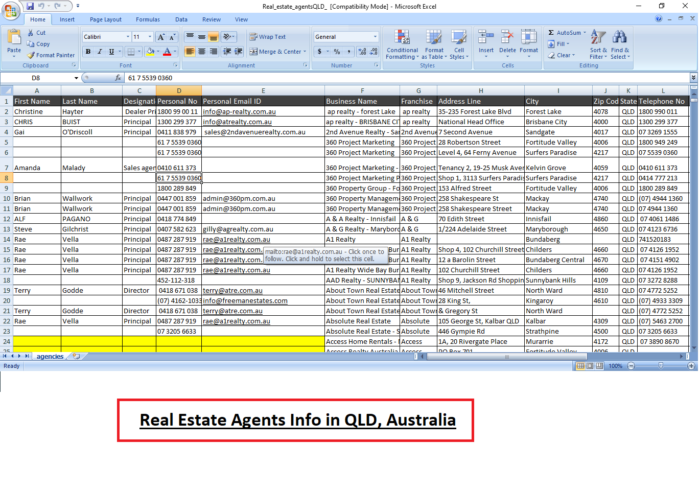This screenshot has height=490, width=700.
Task: Adjust the zoom slider
Action: tap(661, 366)
